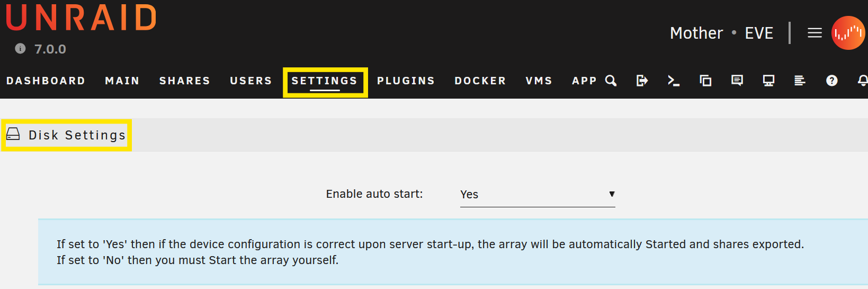Image resolution: width=868 pixels, height=289 pixels.
Task: Click the logout icon
Action: 642,81
